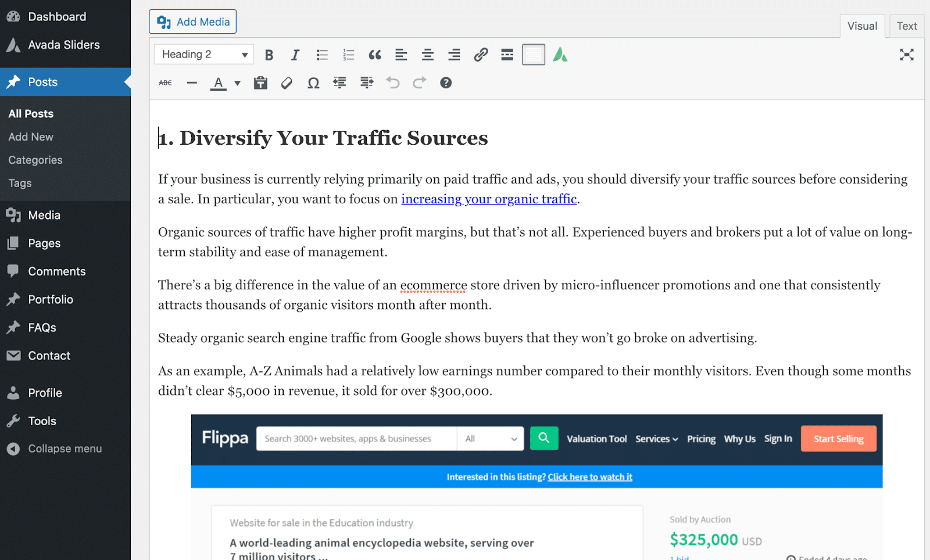
Task: Open the text color picker arrow
Action: click(237, 82)
